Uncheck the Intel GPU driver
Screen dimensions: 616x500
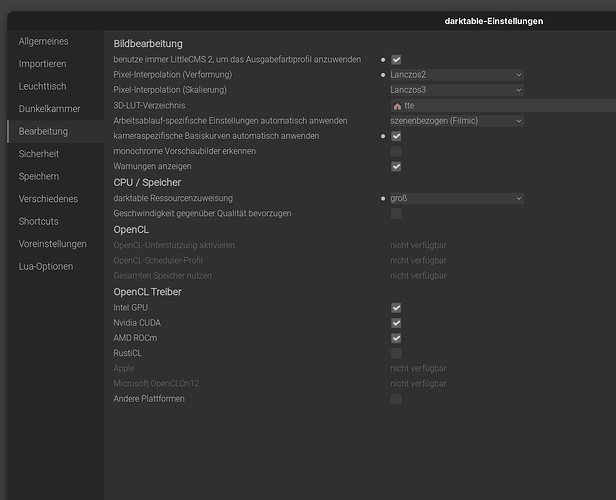coord(396,308)
